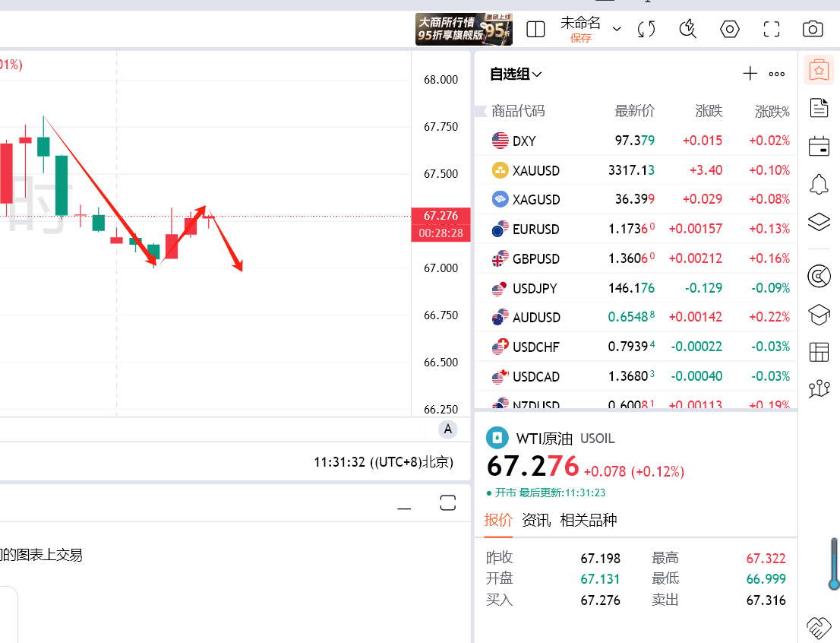
Task: Open the radar target icon in sidebar
Action: (819, 277)
